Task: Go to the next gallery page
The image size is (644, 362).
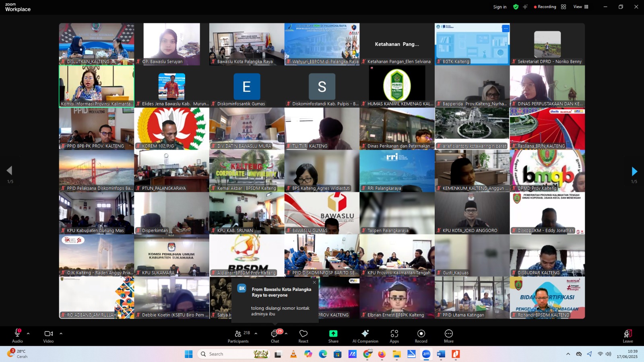Action: 634,171
